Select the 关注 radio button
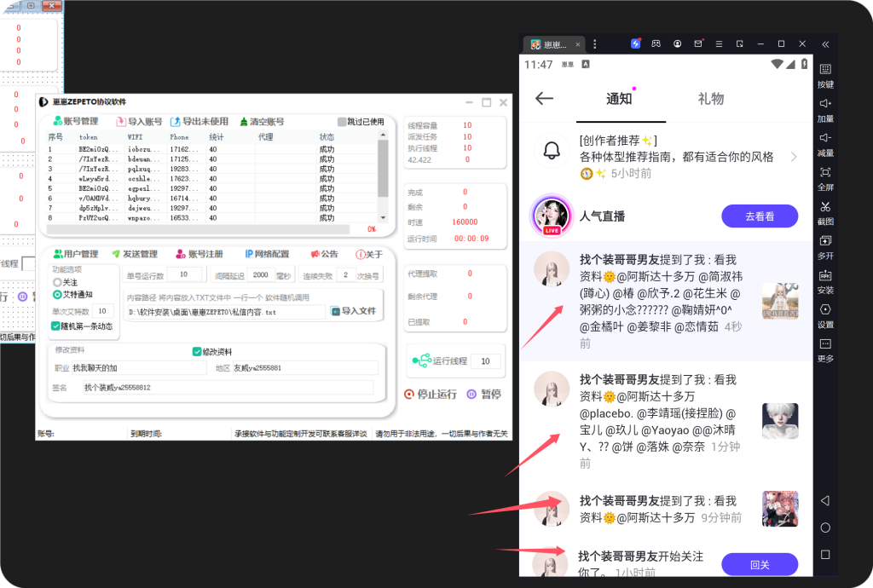This screenshot has width=873, height=588. 57,282
